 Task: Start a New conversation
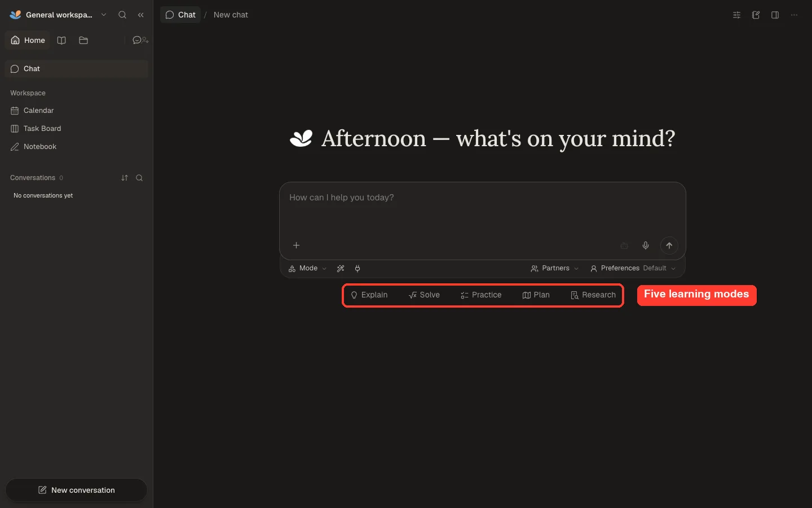tap(76, 490)
